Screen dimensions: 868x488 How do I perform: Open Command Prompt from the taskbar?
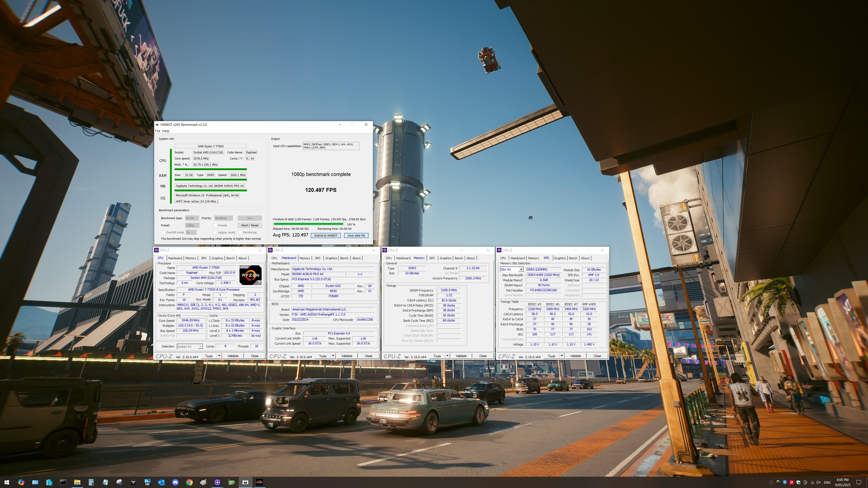pyautogui.click(x=63, y=482)
